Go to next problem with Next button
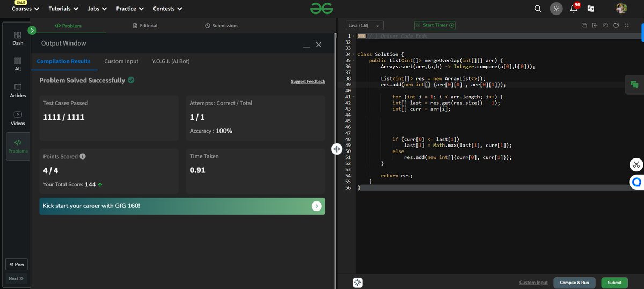Image resolution: width=644 pixels, height=289 pixels. click(x=17, y=279)
